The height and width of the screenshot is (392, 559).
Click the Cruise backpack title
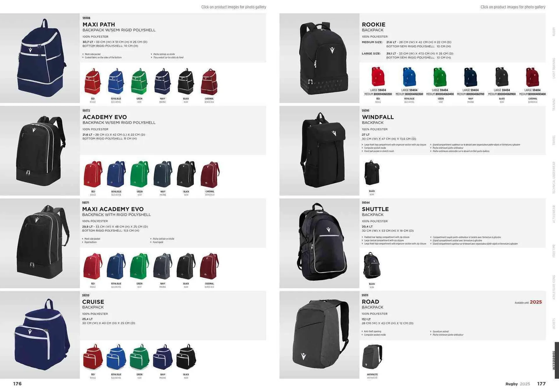pos(93,302)
